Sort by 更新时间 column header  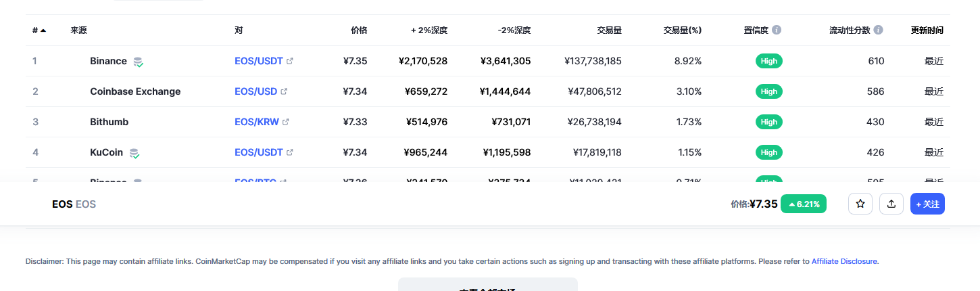(x=927, y=30)
